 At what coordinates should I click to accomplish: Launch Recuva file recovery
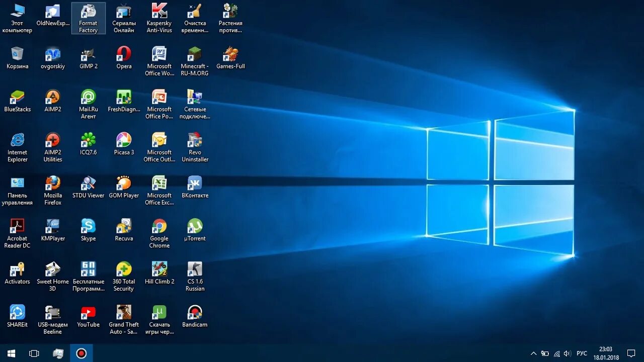point(124,228)
